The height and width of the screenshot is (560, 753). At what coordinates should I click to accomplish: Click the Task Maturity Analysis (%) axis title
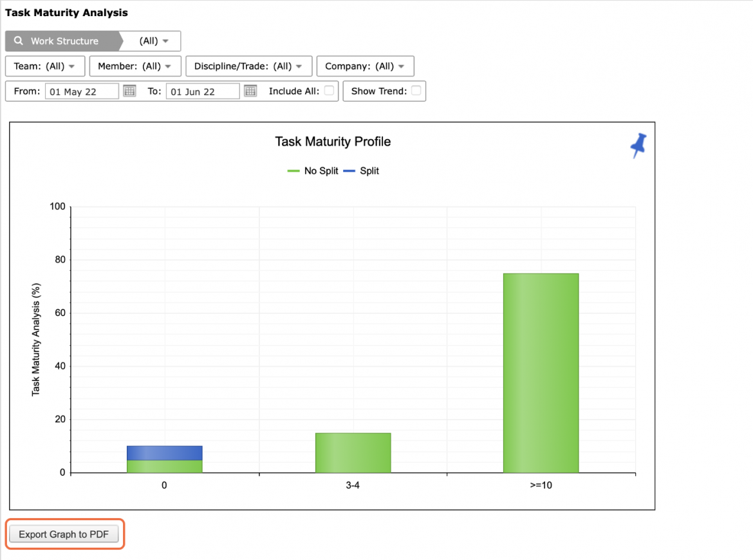click(x=36, y=340)
